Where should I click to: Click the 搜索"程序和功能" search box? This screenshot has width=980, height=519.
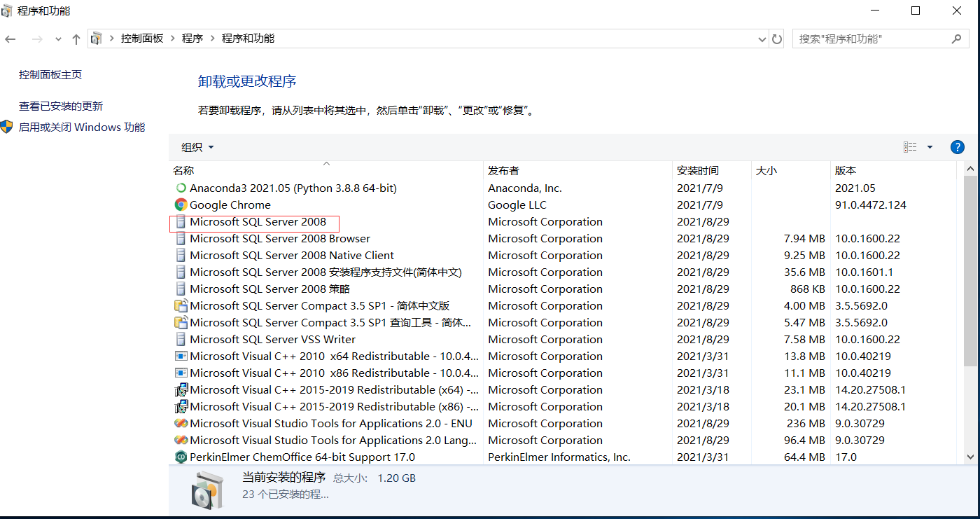tap(871, 39)
